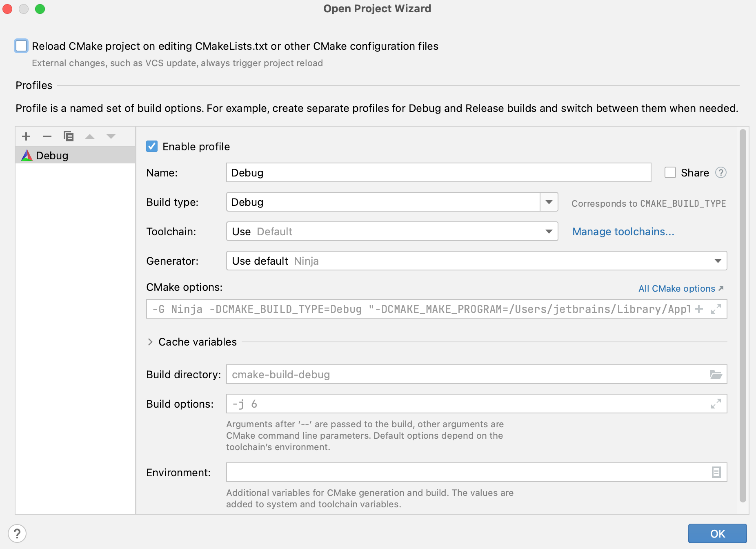Select Debug profile in list
The height and width of the screenshot is (549, 756).
[75, 155]
